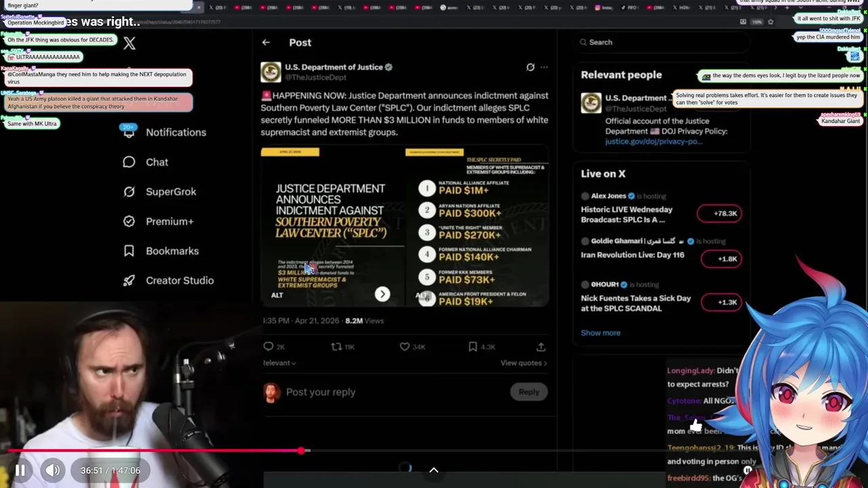
Task: Open the second image listing PAID amounts
Action: [x=477, y=226]
